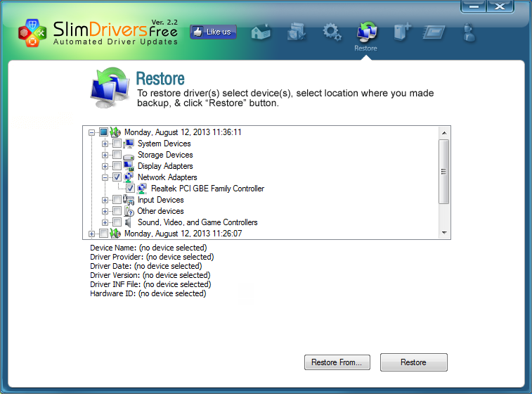Expand the Other devices node
The height and width of the screenshot is (394, 532).
pos(105,211)
